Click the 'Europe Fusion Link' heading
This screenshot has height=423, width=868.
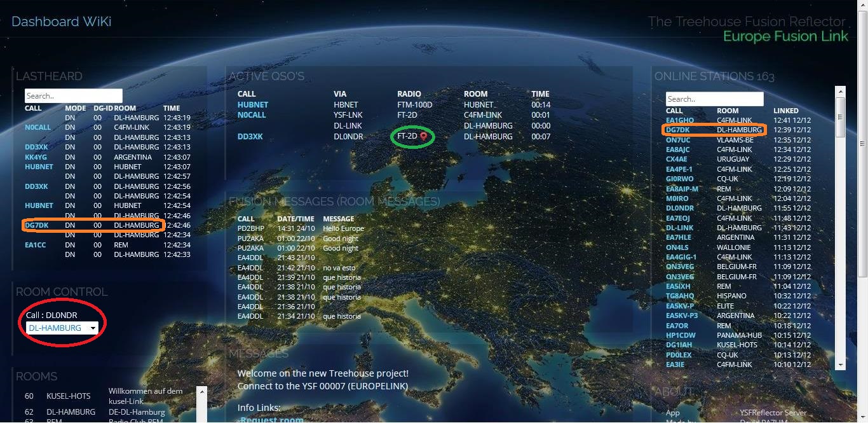pyautogui.click(x=786, y=36)
